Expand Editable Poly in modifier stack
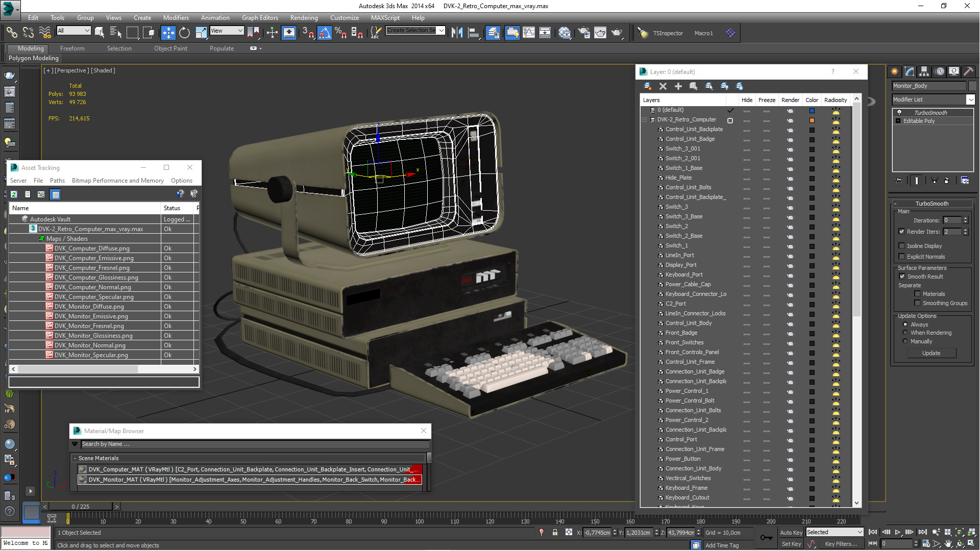Viewport: 980px width, 551px height. point(898,121)
